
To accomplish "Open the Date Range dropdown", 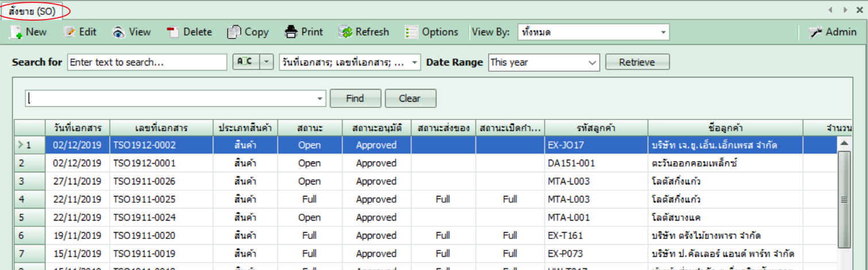I will [592, 62].
